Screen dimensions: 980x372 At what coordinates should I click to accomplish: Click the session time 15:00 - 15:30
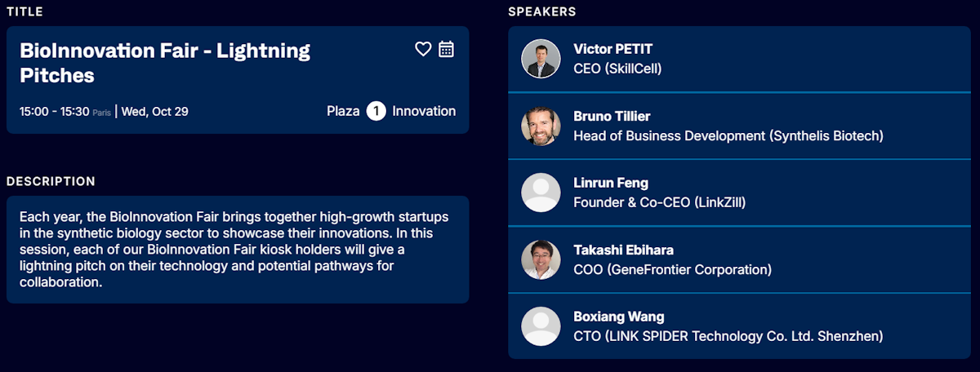54,112
